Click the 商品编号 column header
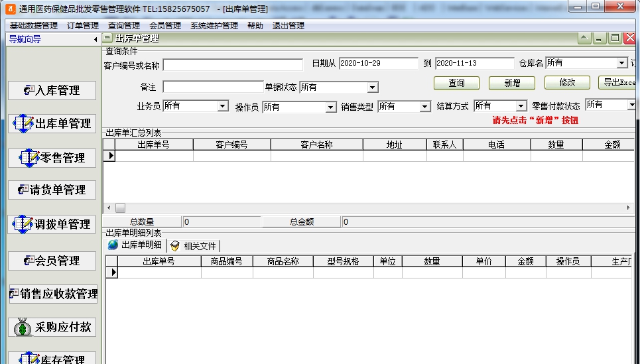640x364 pixels. coord(227,261)
